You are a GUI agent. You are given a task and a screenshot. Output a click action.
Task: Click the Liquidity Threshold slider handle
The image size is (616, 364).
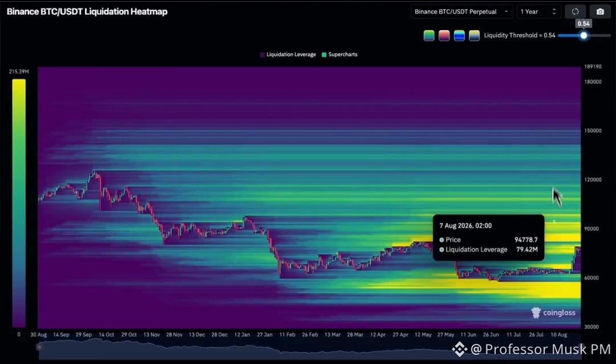coord(584,35)
